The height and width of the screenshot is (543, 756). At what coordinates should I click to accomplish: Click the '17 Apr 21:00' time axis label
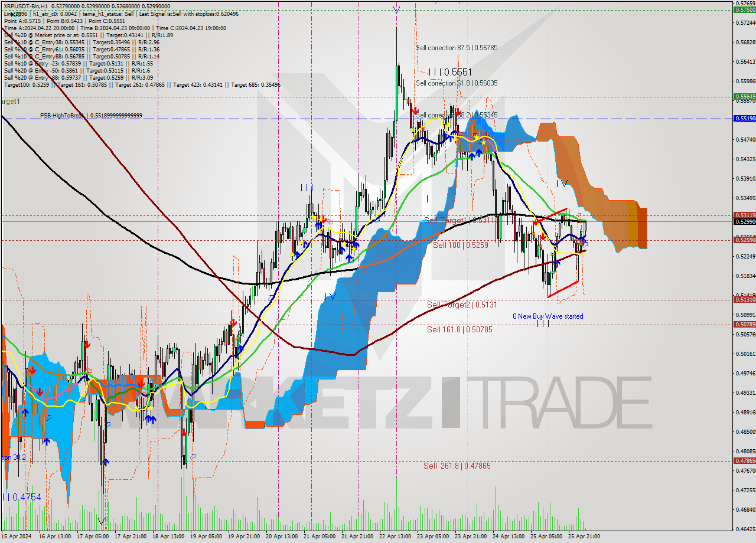tap(129, 537)
